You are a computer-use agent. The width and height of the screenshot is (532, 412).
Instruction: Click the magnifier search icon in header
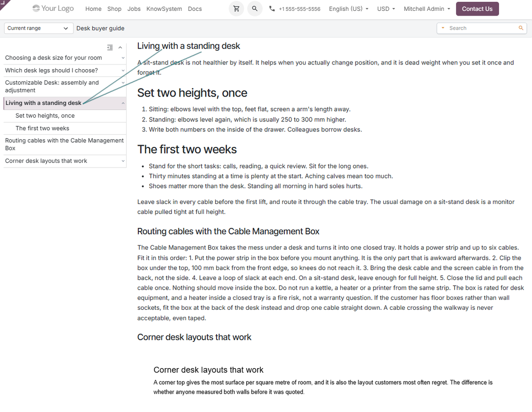tap(255, 9)
